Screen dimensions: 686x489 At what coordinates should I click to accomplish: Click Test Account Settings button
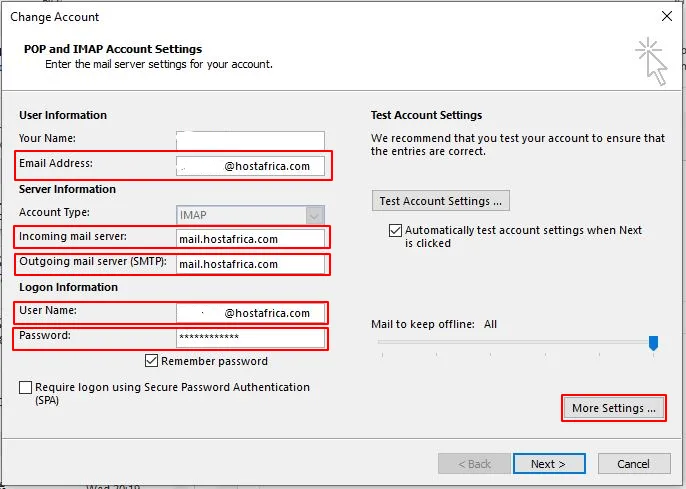tap(441, 201)
